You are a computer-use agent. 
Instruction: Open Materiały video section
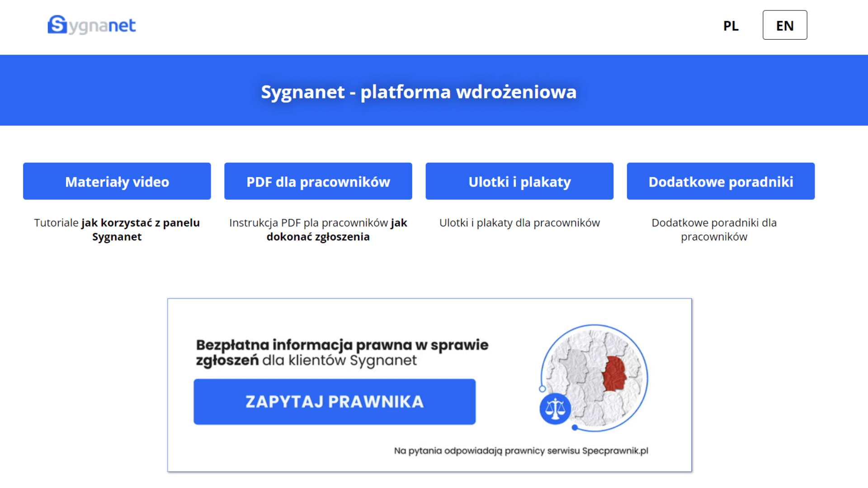pos(117,181)
